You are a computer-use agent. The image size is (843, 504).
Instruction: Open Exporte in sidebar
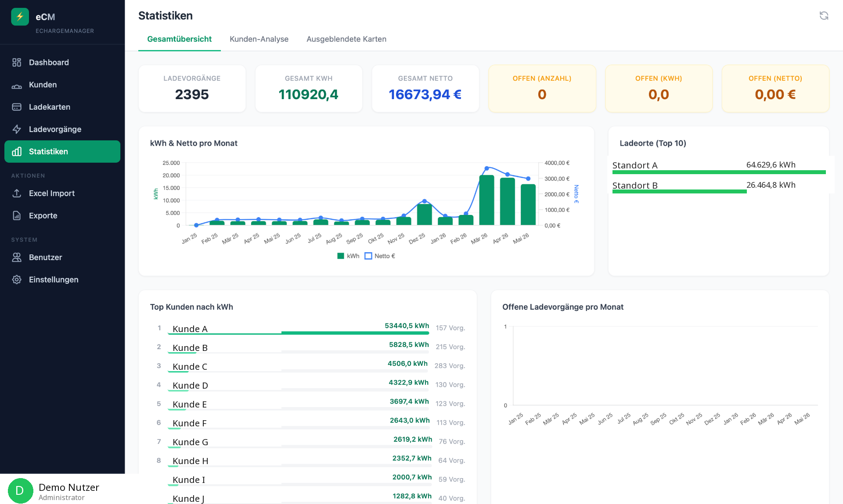click(62, 216)
